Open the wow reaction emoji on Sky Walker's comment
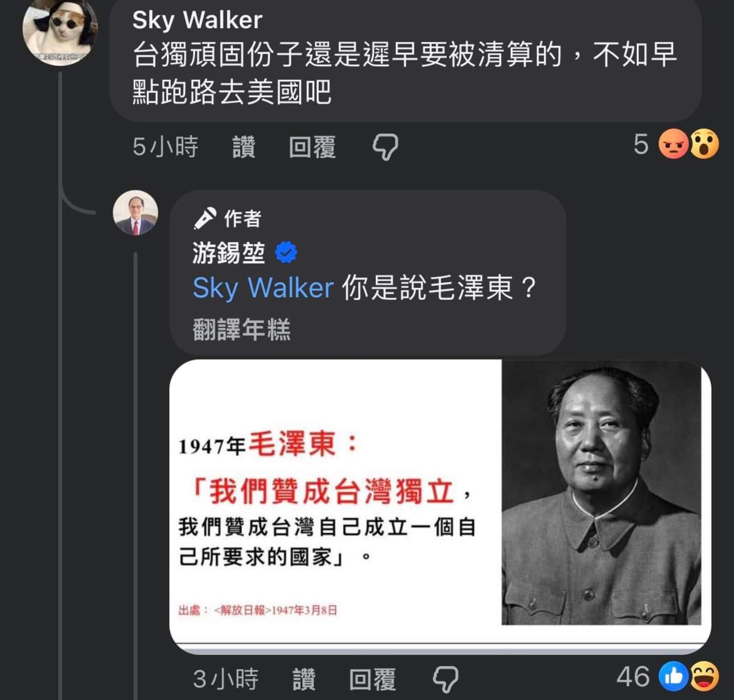The image size is (734, 700). point(704,144)
